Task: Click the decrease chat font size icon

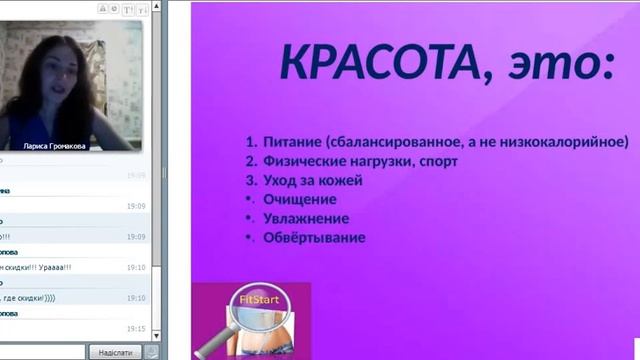Action: 142,10
